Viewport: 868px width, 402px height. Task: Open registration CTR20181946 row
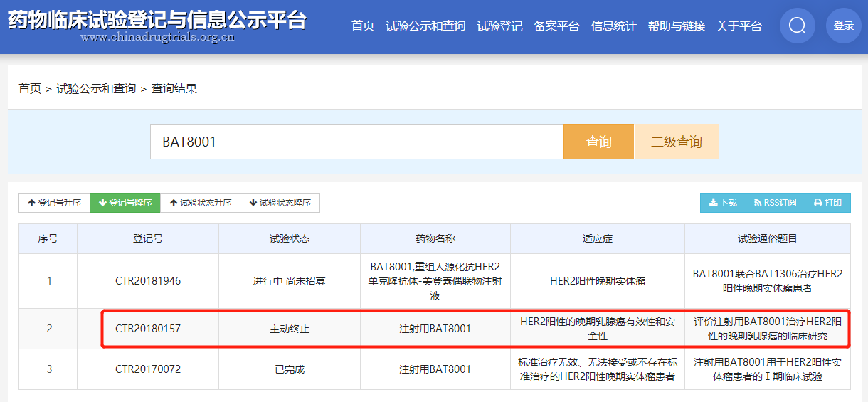148,281
